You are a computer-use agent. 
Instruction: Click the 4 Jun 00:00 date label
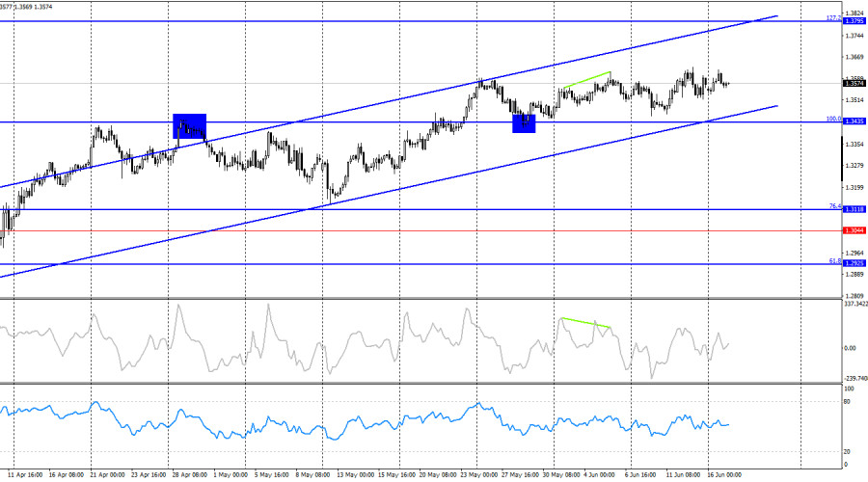point(599,475)
